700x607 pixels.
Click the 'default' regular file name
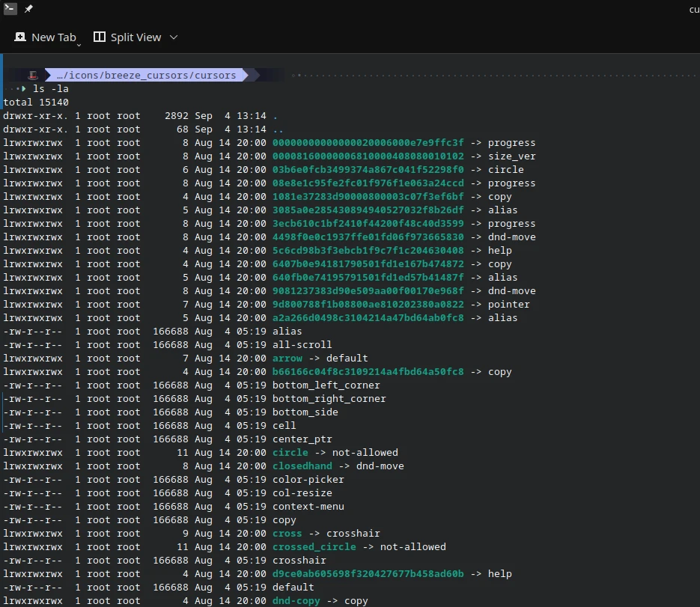tap(293, 588)
